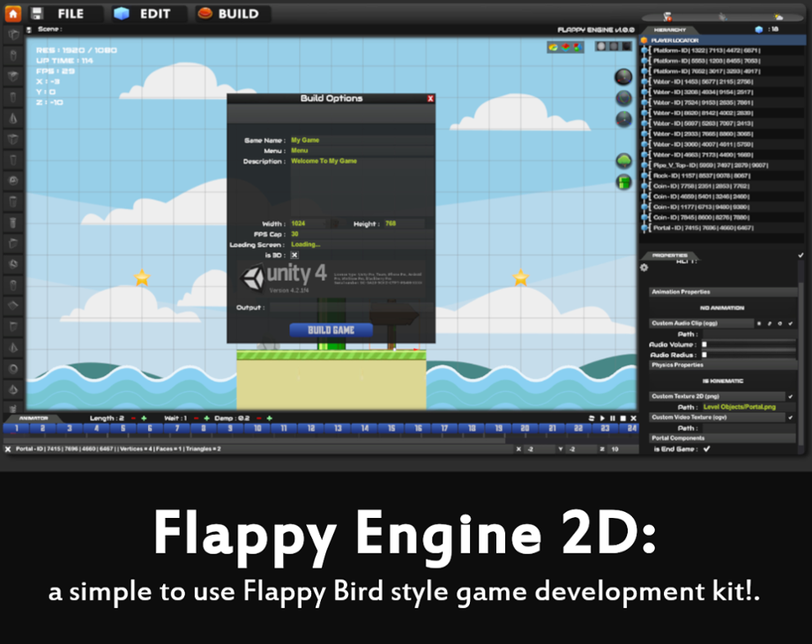Expand the Custom Audio Clip (ogg) section
Image resolution: width=812 pixels, height=644 pixels.
click(701, 322)
